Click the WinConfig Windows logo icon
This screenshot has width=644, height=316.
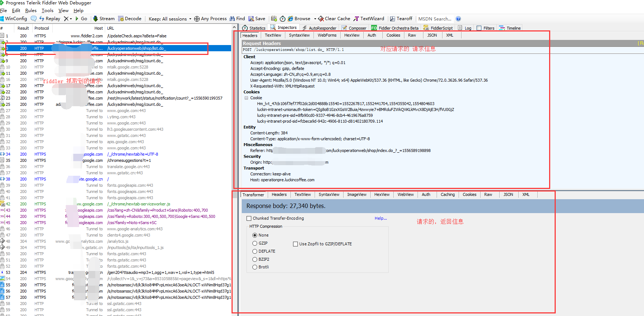point(2,19)
